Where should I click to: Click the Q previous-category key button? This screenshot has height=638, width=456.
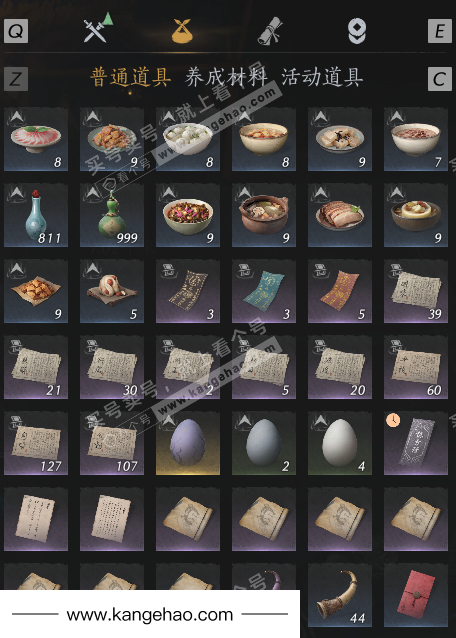tap(16, 31)
